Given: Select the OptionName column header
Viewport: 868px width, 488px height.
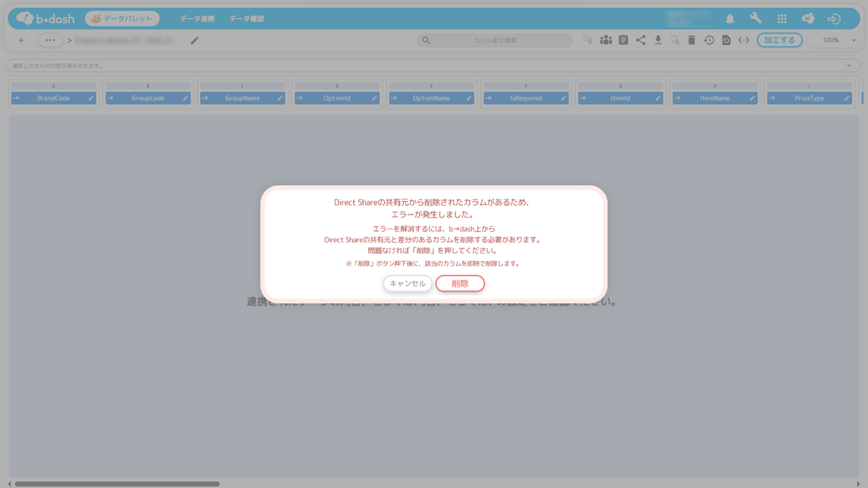Looking at the screenshot, I should click(x=431, y=98).
